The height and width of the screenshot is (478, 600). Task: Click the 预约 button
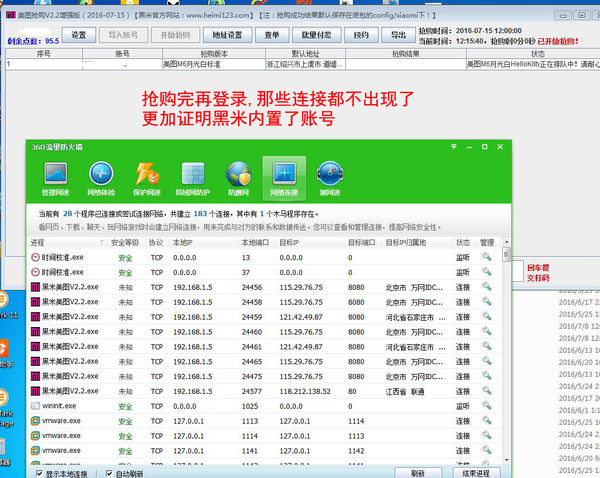tap(361, 35)
